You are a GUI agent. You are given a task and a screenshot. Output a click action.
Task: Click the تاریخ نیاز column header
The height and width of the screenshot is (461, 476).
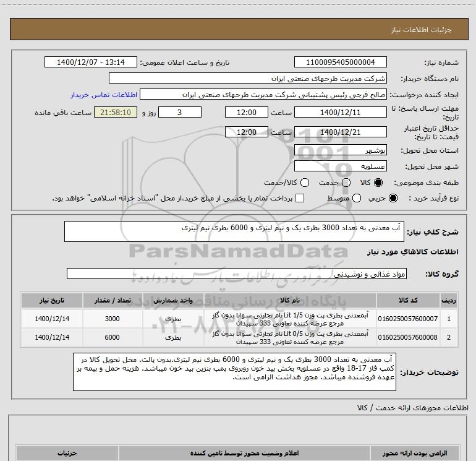pos(52,300)
